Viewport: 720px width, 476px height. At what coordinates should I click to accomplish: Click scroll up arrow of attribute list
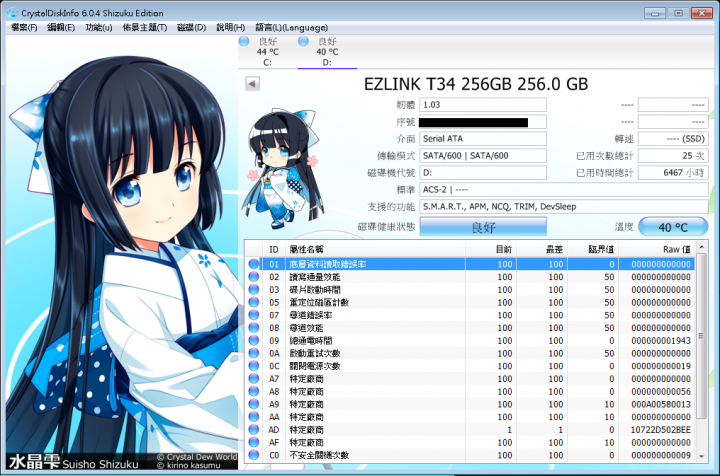701,247
